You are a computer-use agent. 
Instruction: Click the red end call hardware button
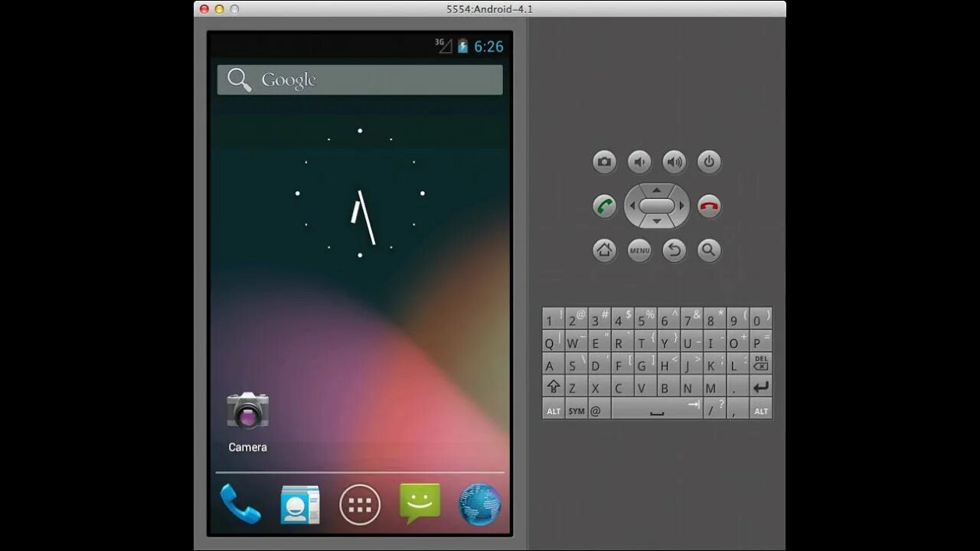coord(709,206)
